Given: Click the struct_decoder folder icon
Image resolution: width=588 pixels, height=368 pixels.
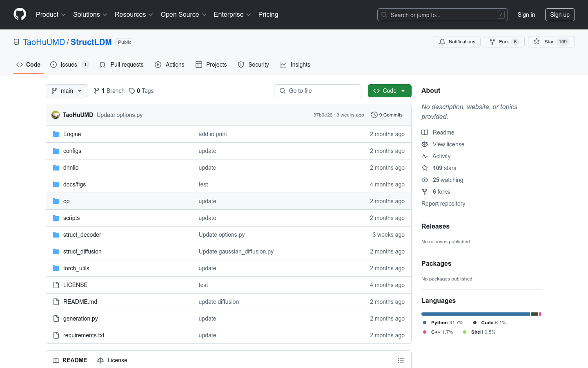Looking at the screenshot, I should tap(56, 235).
